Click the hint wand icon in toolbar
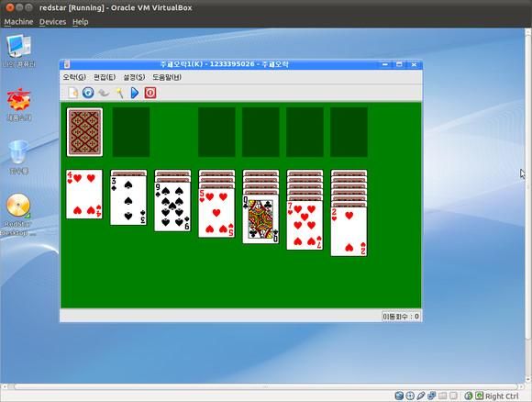Viewport: 532px width, 402px height. pos(119,93)
